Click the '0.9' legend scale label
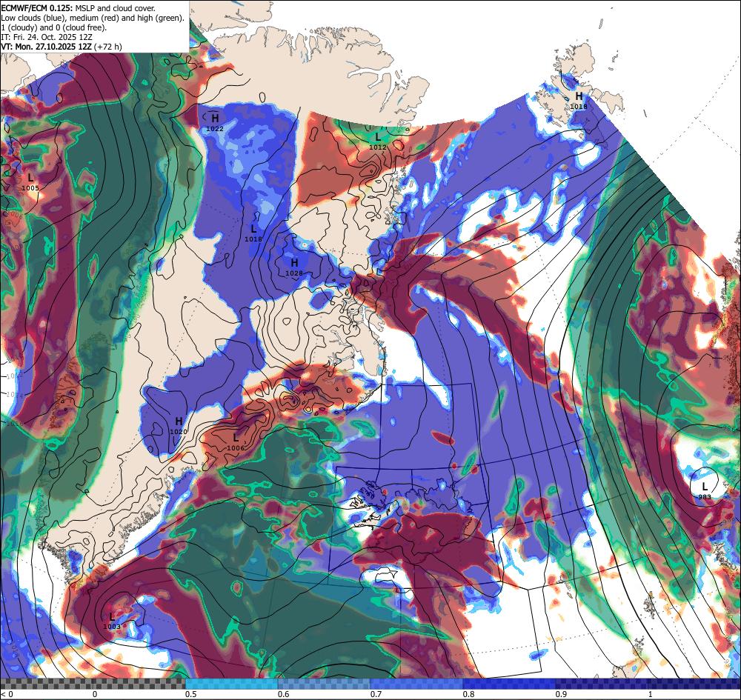 tap(562, 694)
